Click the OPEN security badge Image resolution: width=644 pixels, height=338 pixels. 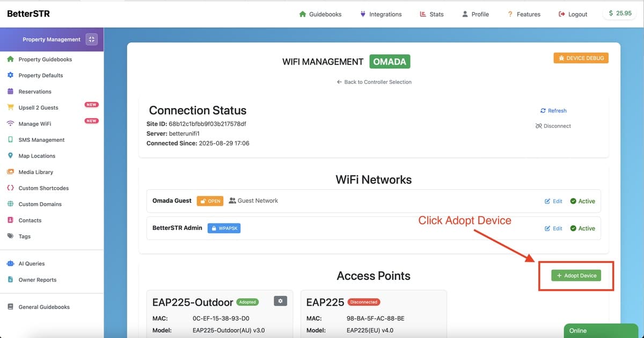click(x=210, y=201)
